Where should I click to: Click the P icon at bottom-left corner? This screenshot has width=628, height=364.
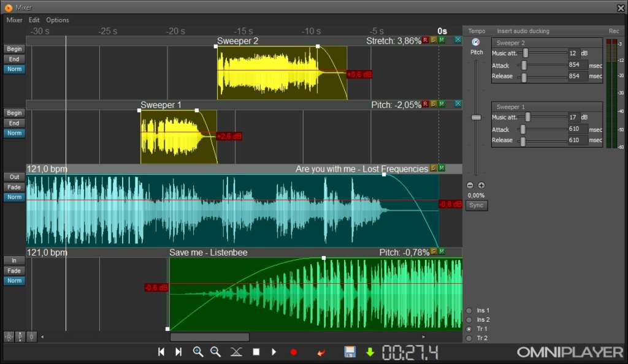pyautogui.click(x=20, y=337)
